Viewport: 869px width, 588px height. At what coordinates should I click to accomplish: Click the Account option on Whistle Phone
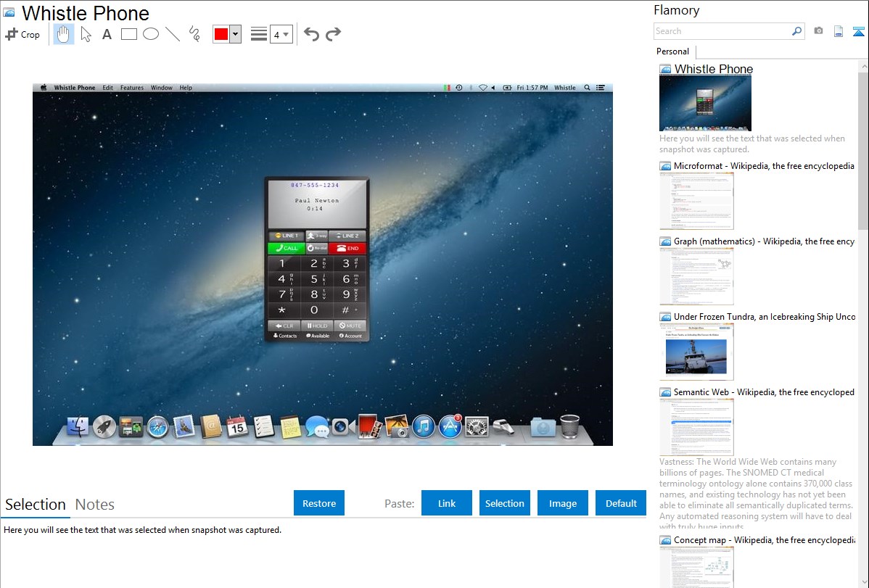351,336
